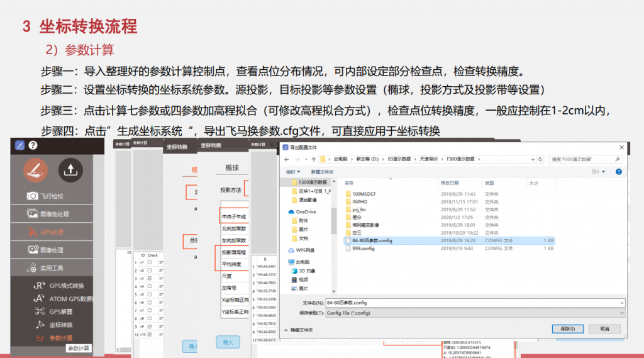Click the search F300演示数据 box
This screenshot has height=358, width=644.
click(x=586, y=159)
